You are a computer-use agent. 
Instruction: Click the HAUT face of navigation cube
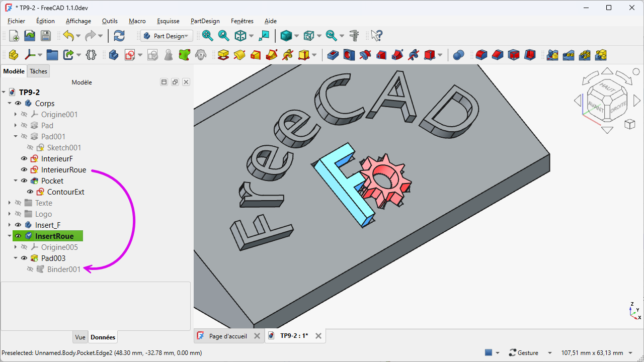coord(607,88)
